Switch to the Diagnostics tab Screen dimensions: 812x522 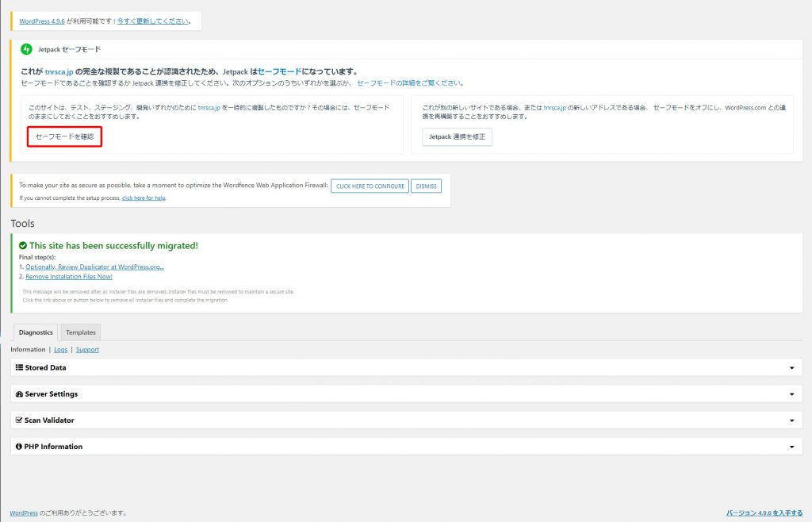36,332
